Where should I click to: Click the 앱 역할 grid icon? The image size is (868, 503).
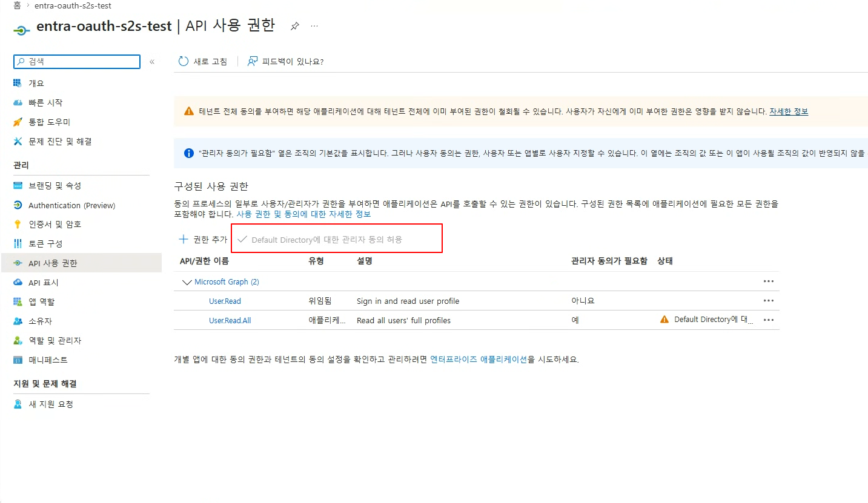[18, 301]
